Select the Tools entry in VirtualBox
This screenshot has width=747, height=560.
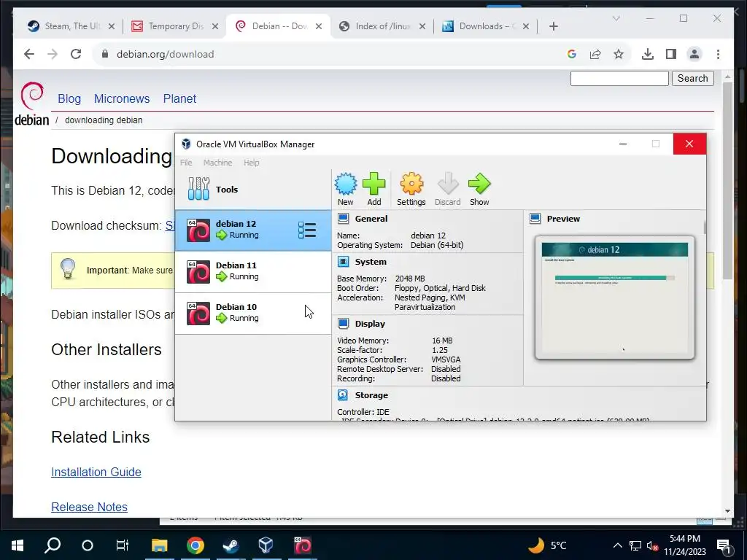click(x=253, y=189)
